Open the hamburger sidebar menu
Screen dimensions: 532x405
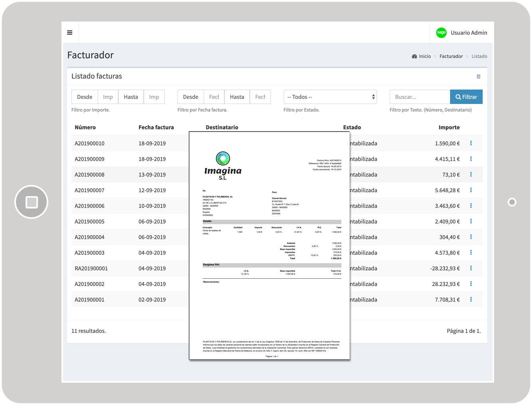click(70, 33)
